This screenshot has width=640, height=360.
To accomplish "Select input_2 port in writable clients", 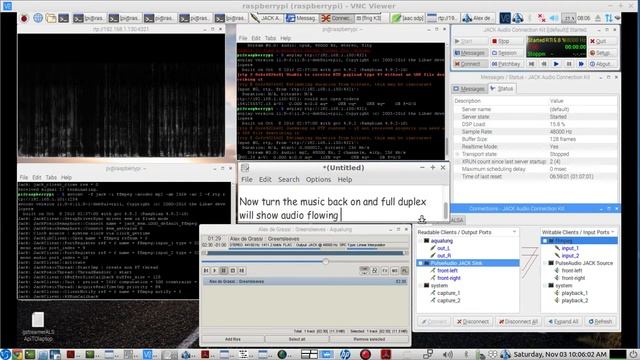I will click(x=570, y=256).
